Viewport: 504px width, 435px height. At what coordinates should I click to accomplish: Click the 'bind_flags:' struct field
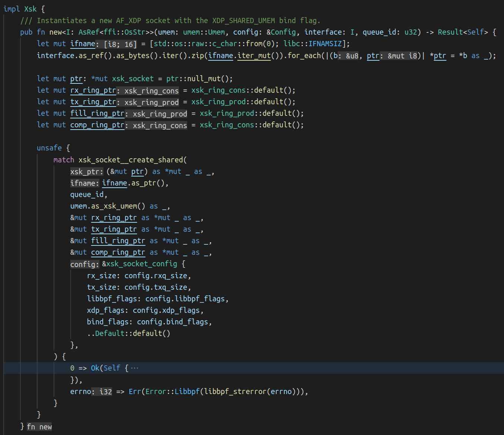coord(110,322)
